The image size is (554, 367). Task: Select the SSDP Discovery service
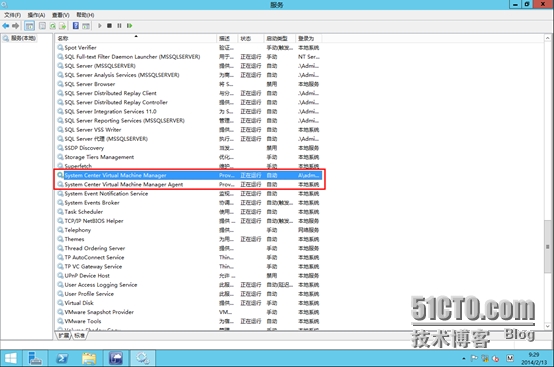point(189,148)
